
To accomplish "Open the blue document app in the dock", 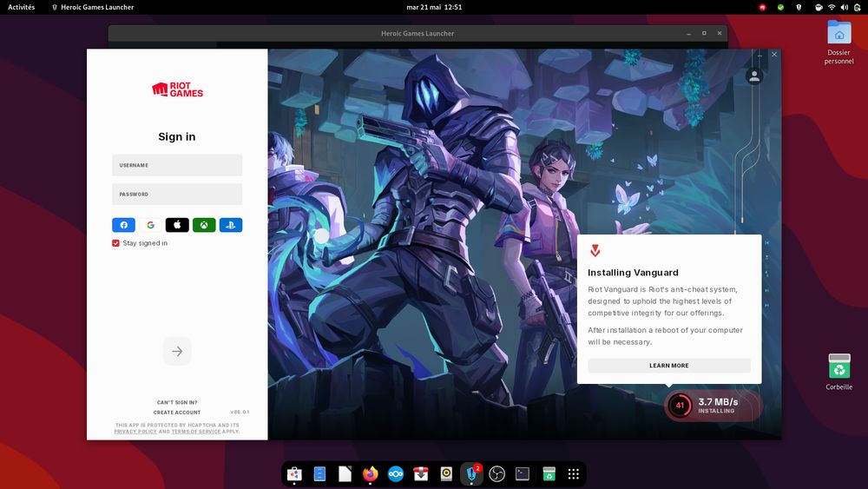I will pyautogui.click(x=319, y=474).
